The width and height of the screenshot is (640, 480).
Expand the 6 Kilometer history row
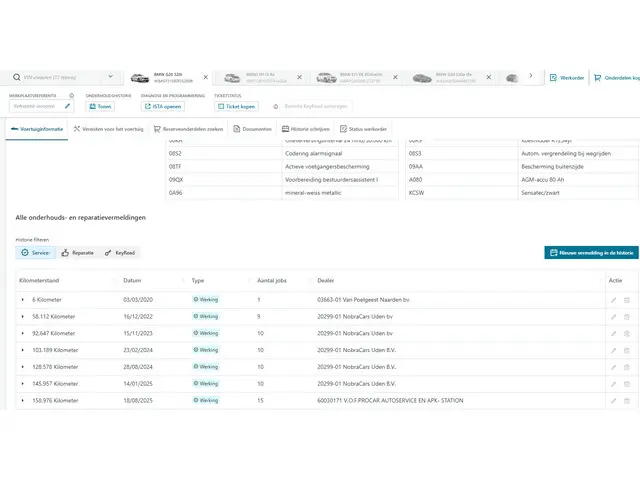click(x=22, y=300)
